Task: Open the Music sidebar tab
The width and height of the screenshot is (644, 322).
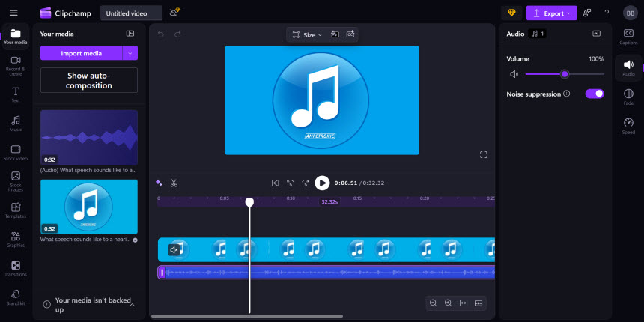Action: tap(16, 124)
